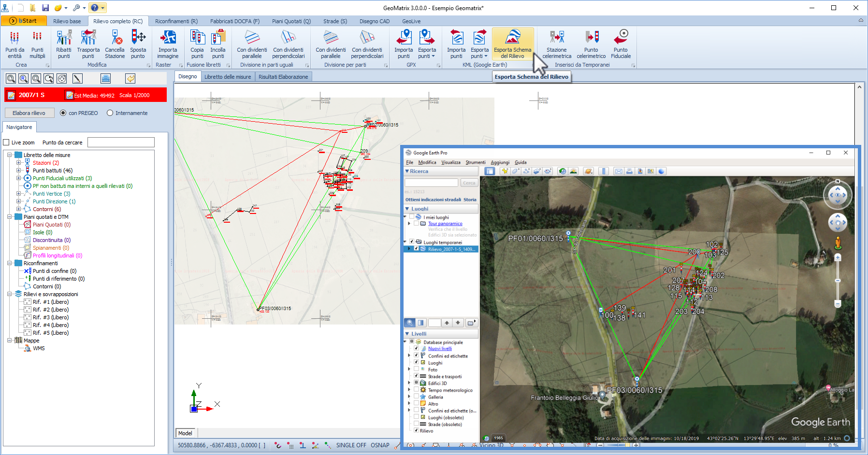Click the Ribatti punti icon

pyautogui.click(x=64, y=44)
